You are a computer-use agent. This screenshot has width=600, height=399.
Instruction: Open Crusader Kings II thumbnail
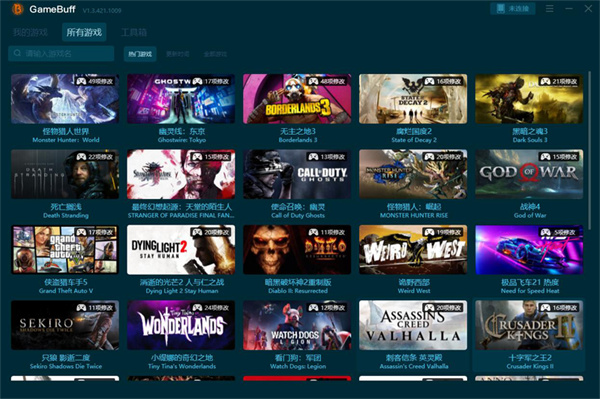point(529,325)
